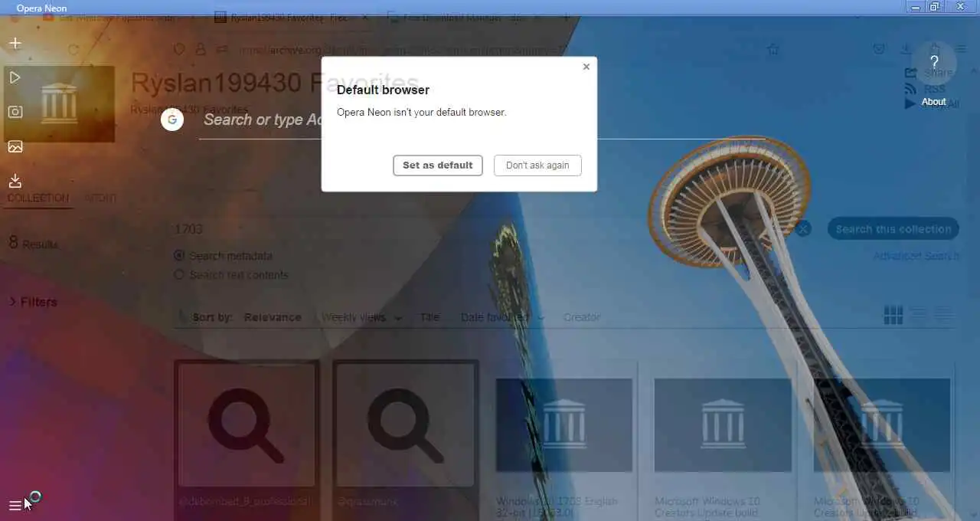The width and height of the screenshot is (980, 521).
Task: Click the bookmark star in background toolbar
Action: 773,49
